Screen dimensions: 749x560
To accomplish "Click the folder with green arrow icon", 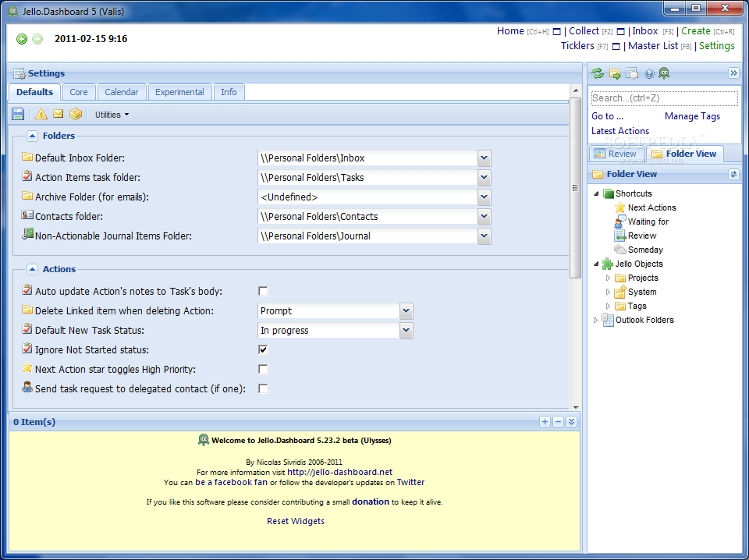I will pos(615,74).
